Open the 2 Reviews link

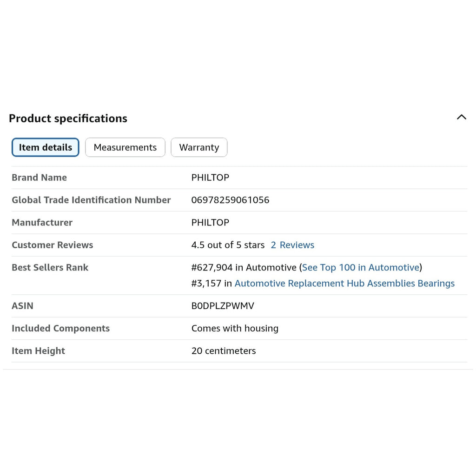tap(292, 245)
